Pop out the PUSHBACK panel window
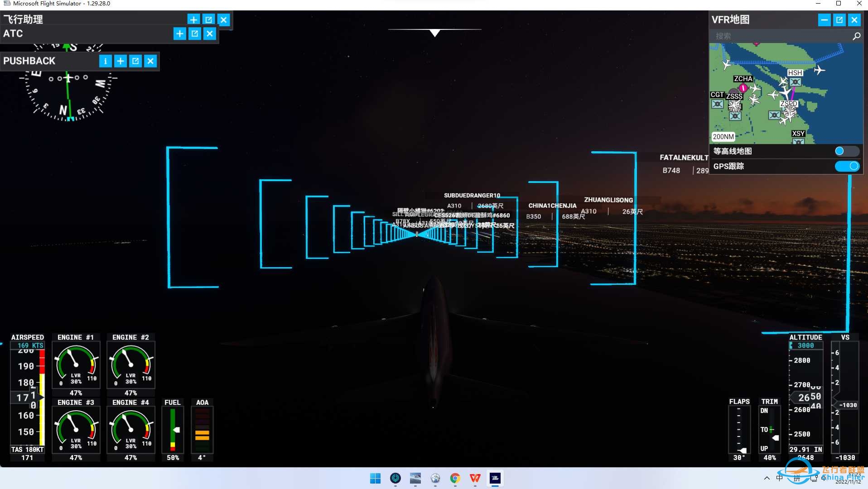This screenshot has width=868, height=489. tap(135, 61)
